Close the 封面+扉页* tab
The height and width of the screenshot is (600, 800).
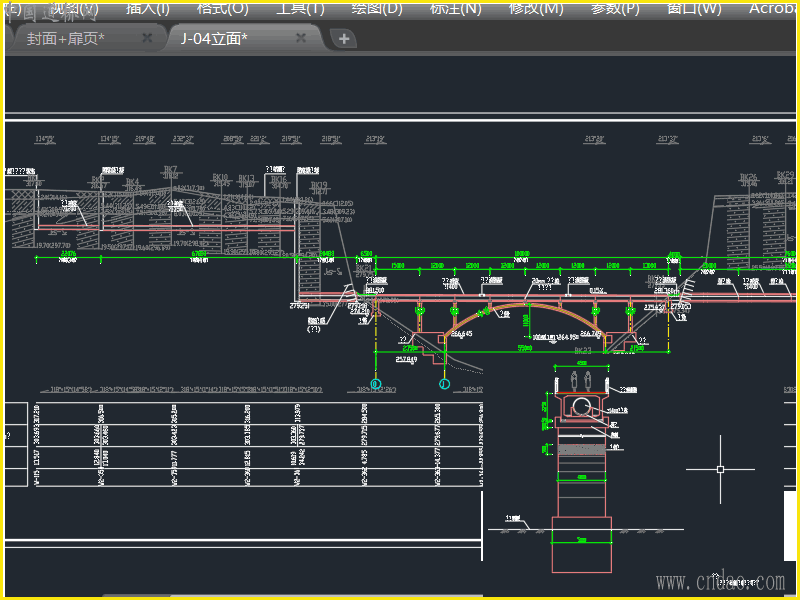click(147, 38)
